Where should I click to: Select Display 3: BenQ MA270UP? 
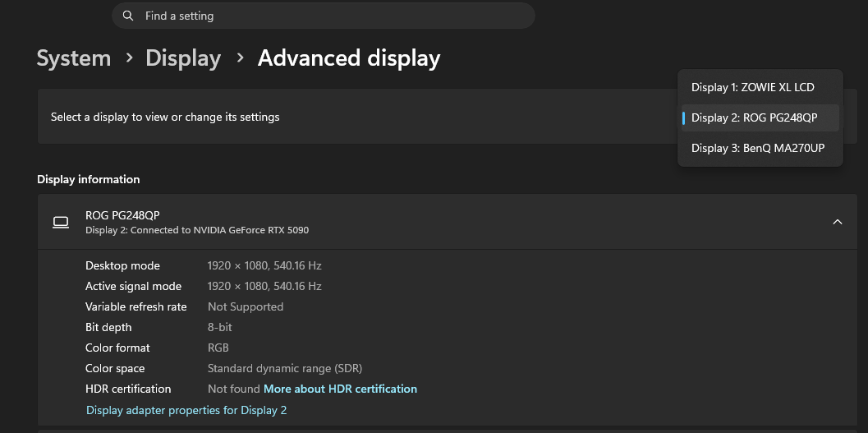click(x=760, y=148)
